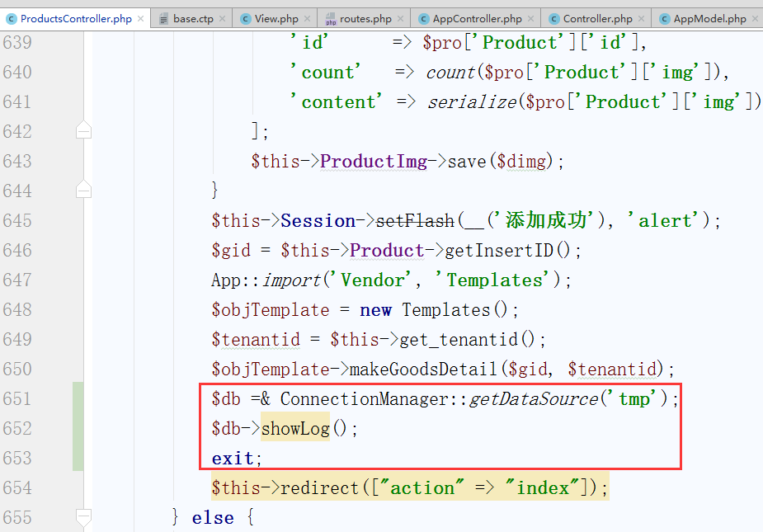
Task: Switch to the View.php tab
Action: [x=276, y=18]
